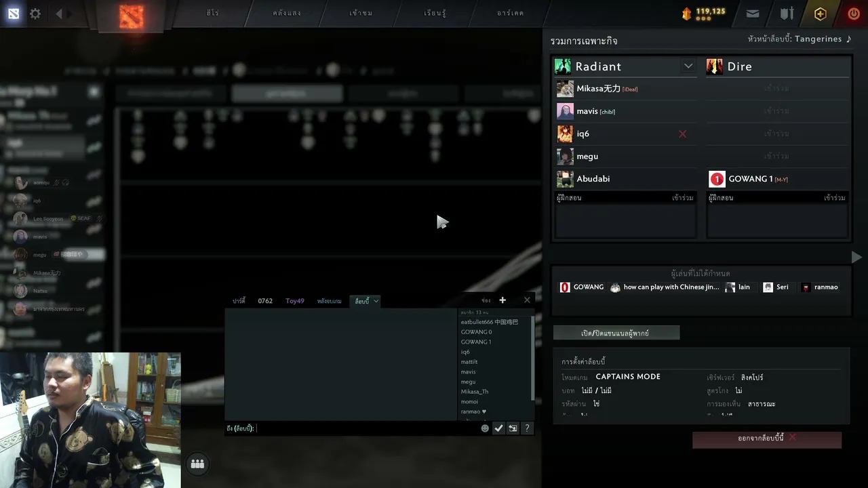Open the settings gear in the top bar
The width and height of the screenshot is (868, 488).
(x=35, y=14)
